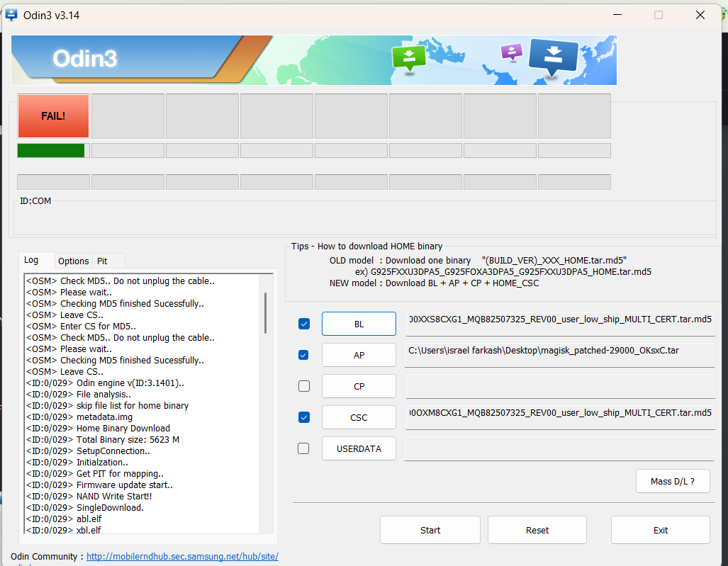Select log line 'Firmware update start..'
The width and height of the screenshot is (728, 566).
click(x=99, y=485)
